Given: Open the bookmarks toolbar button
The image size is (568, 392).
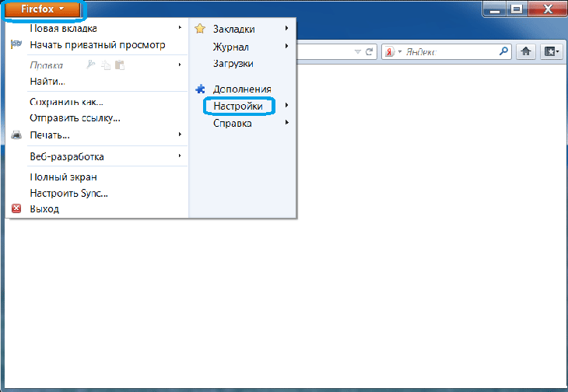Looking at the screenshot, I should click(552, 52).
